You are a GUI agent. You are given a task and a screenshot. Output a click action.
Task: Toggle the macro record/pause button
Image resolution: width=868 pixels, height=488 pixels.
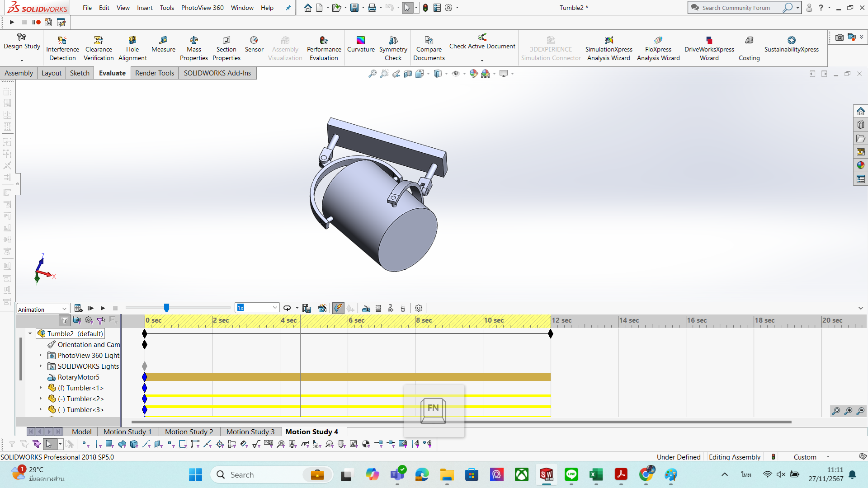click(36, 22)
